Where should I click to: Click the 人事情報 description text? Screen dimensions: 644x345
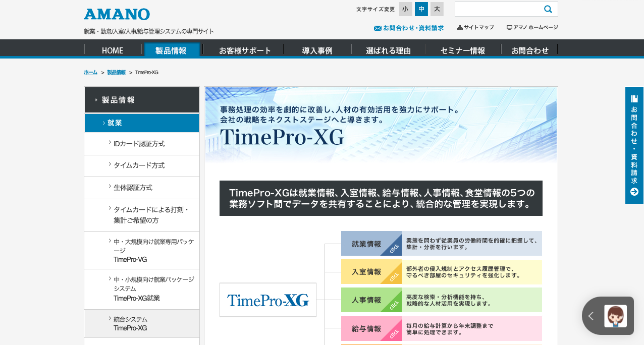tap(449, 300)
